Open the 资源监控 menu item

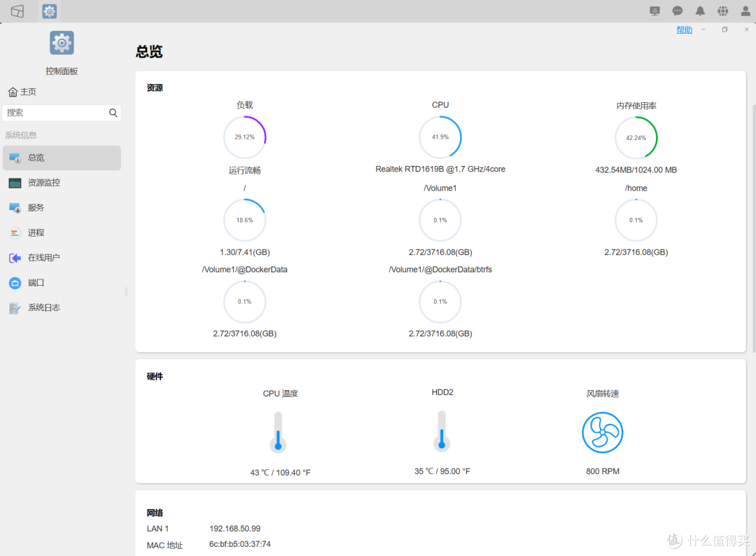(x=62, y=183)
